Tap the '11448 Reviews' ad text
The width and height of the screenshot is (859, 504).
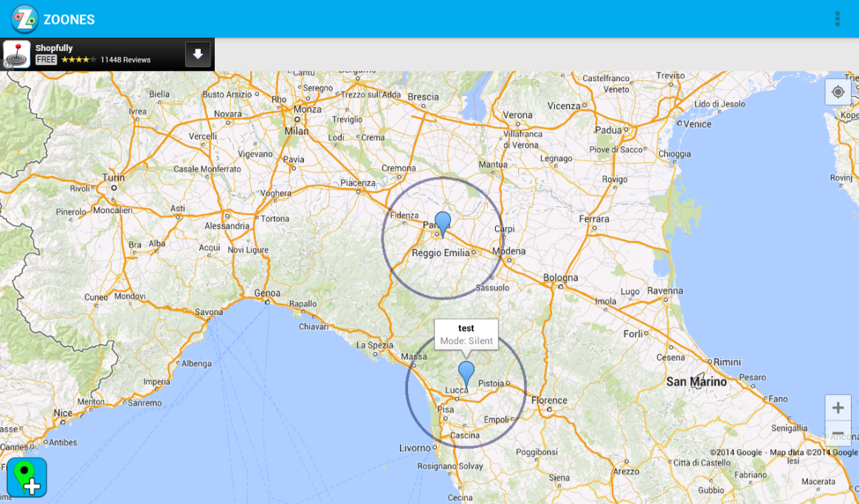(125, 60)
